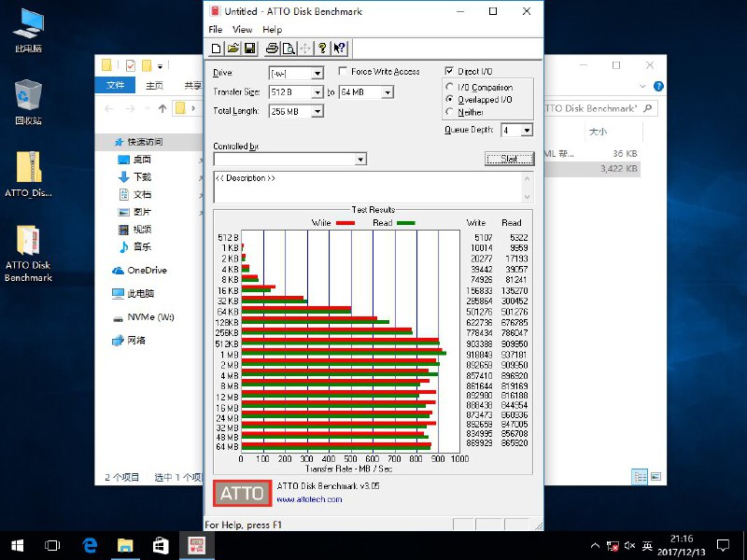
Task: Select 下载 in Explorer sidebar
Action: [134, 177]
